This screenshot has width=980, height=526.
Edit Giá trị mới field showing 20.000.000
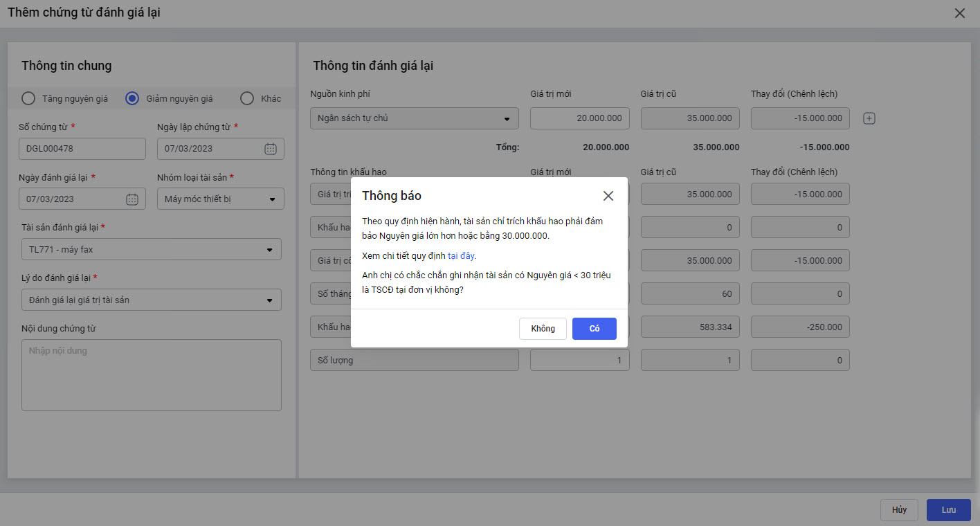coord(579,118)
